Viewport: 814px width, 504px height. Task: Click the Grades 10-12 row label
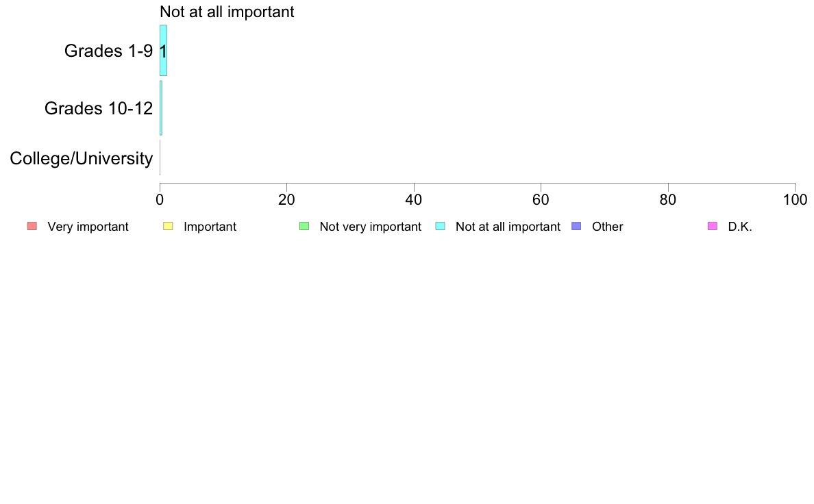tap(99, 108)
